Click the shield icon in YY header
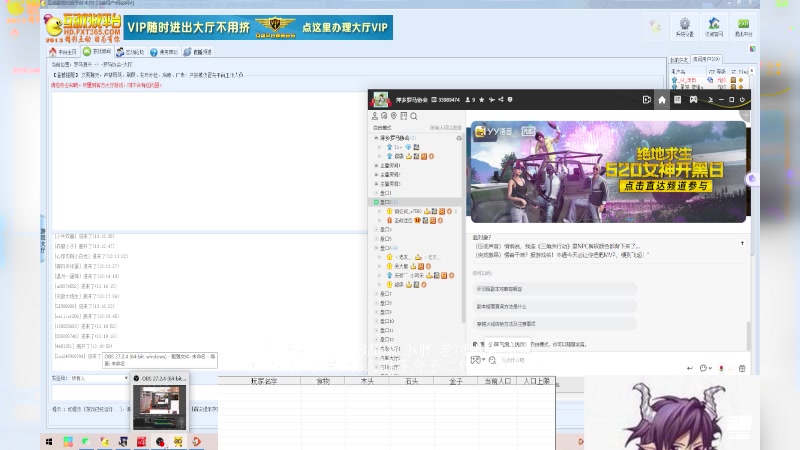The image size is (800, 450). pyautogui.click(x=510, y=99)
